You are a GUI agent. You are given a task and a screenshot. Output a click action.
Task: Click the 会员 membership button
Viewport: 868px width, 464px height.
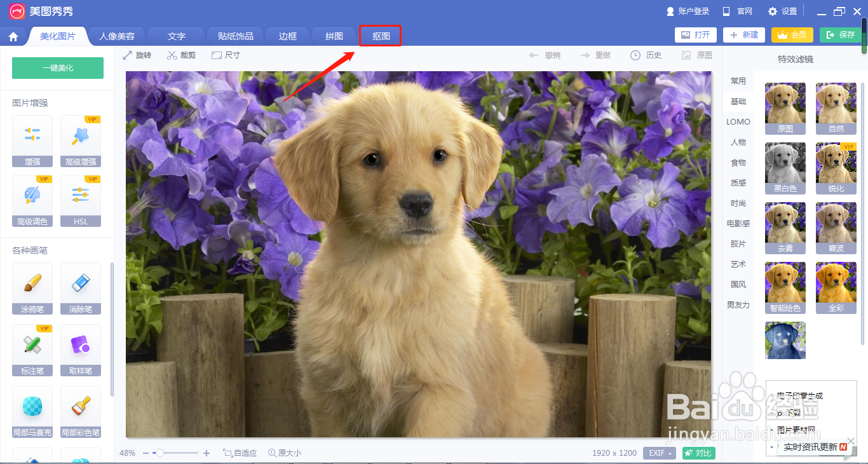point(792,35)
